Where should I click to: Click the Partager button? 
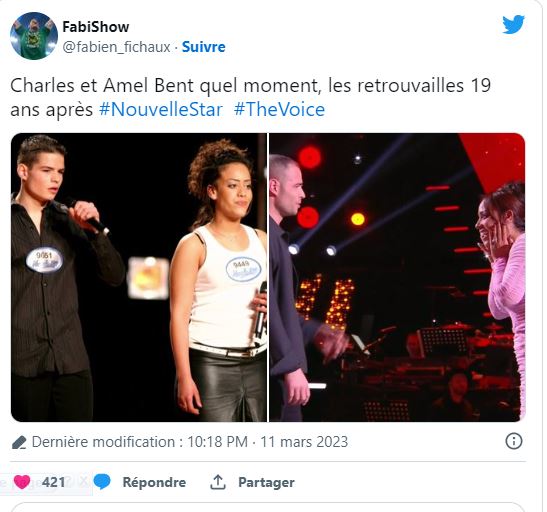click(x=267, y=482)
